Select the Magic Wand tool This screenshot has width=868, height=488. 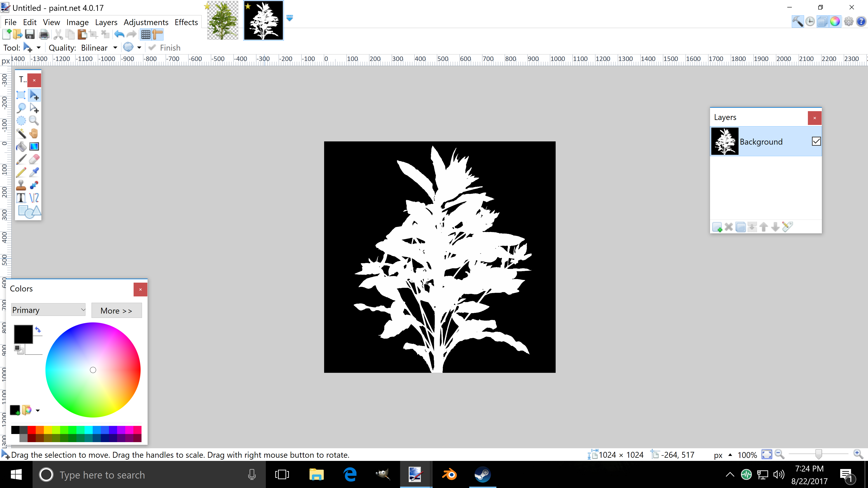(x=21, y=133)
